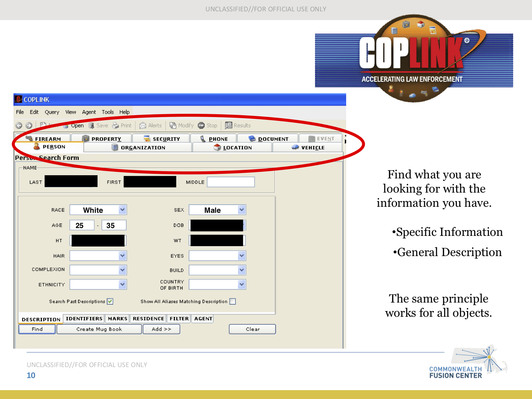
Task: Click the minimum age field showing 25
Action: point(82,225)
